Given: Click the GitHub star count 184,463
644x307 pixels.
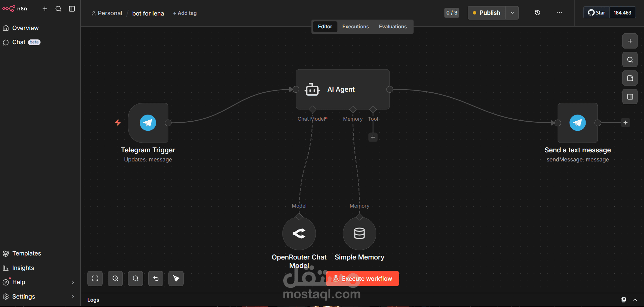Looking at the screenshot, I should pos(622,12).
